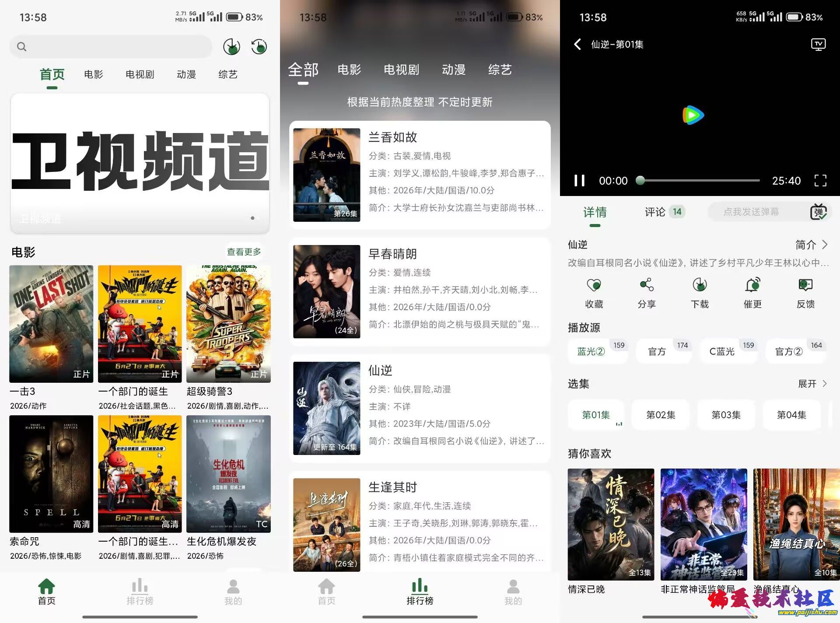This screenshot has width=840, height=623.
Task: Choose the 官方② playback source
Action: 796,351
